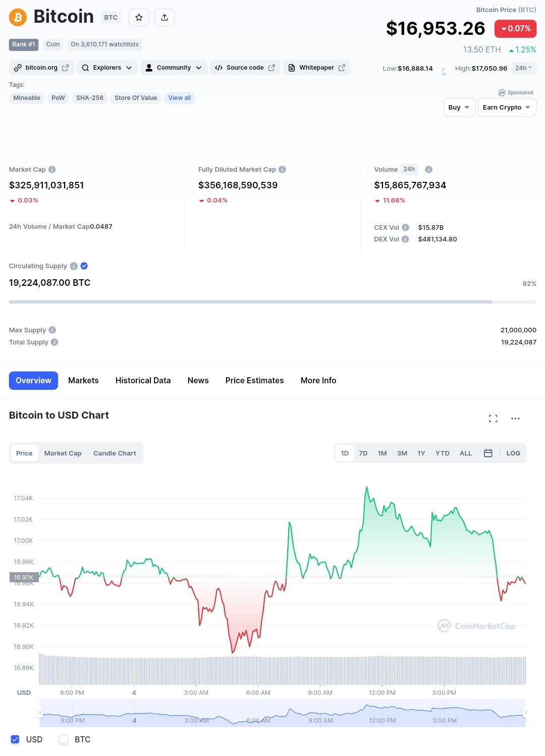Click the Rank #1 badge
The height and width of the screenshot is (756, 545).
pyautogui.click(x=24, y=44)
